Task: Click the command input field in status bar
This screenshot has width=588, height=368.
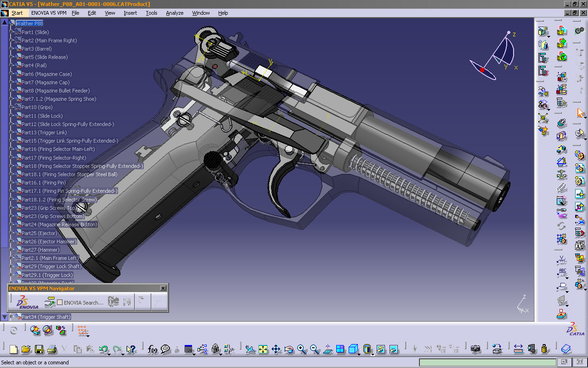Action: 488,362
